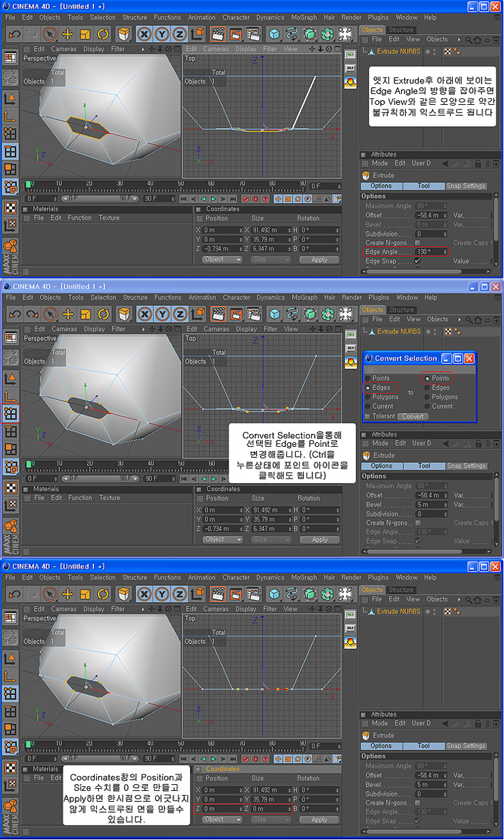Open Structure menu in second window

(135, 298)
